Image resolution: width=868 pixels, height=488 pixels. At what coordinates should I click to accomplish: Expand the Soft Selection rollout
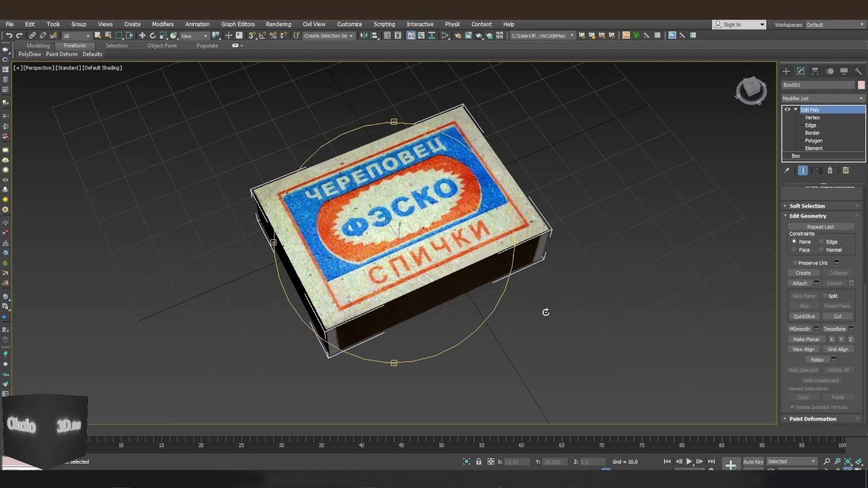pyautogui.click(x=807, y=206)
